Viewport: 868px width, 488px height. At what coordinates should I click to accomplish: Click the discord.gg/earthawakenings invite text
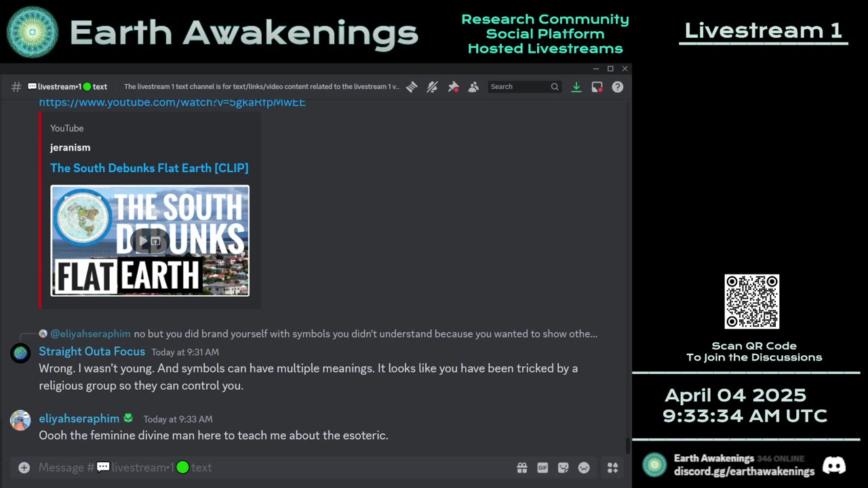click(744, 471)
